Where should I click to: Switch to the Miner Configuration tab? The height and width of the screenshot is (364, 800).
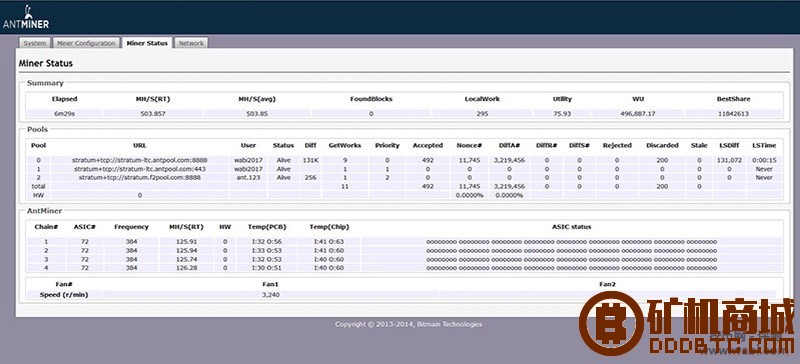click(x=86, y=43)
